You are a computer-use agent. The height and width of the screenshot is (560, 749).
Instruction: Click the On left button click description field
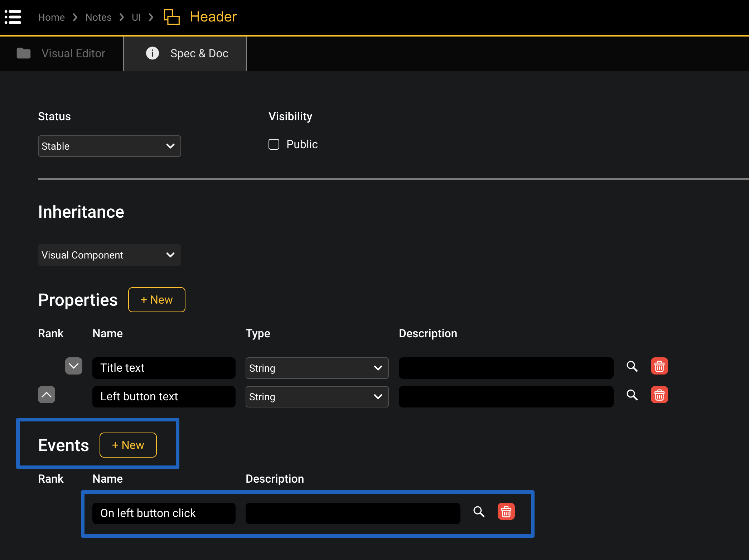point(353,513)
